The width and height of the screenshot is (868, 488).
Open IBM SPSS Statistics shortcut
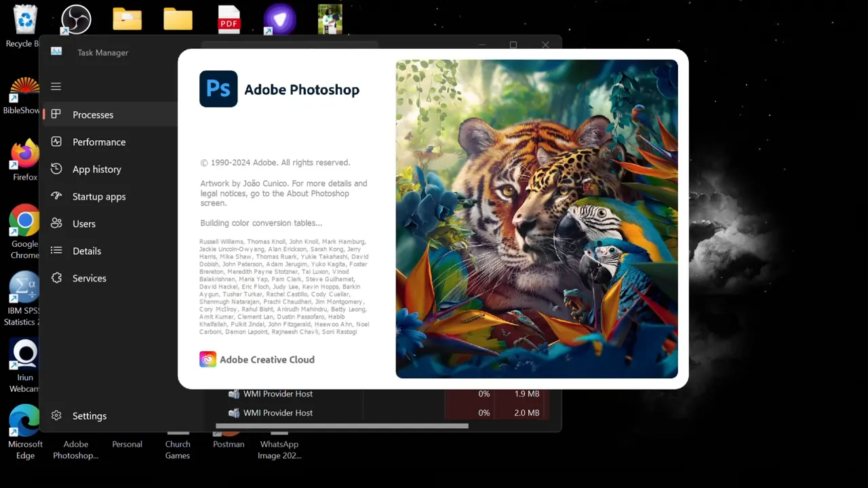25,298
